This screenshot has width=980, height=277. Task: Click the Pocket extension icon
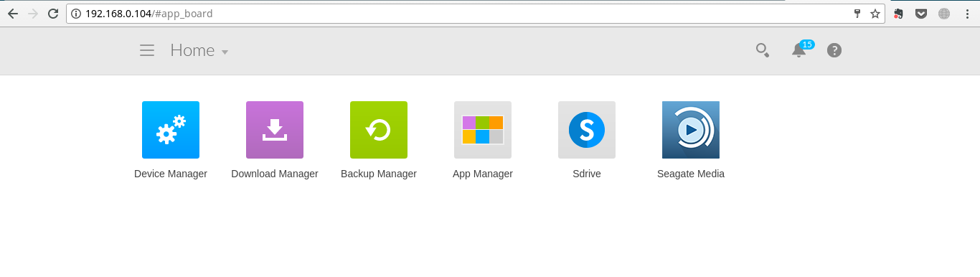coord(921,14)
